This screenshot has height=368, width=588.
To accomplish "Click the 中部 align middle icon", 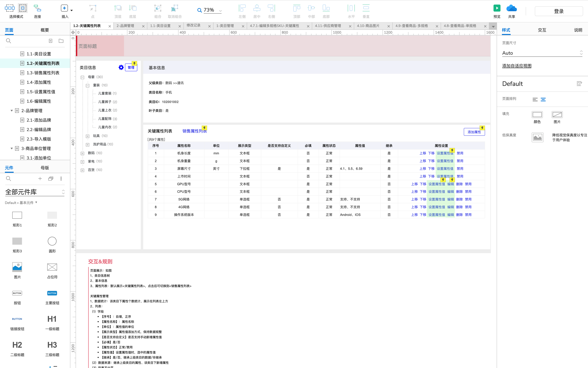I will [x=311, y=8].
